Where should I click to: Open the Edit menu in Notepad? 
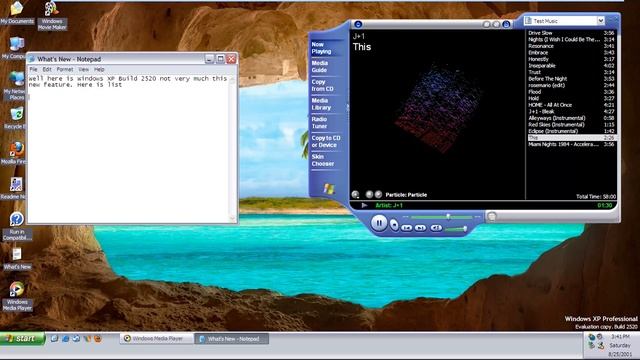(47, 69)
